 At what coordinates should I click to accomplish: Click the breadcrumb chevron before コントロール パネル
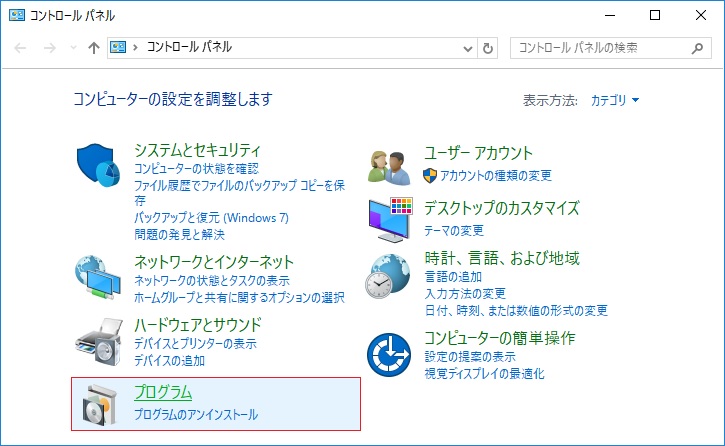tap(135, 47)
